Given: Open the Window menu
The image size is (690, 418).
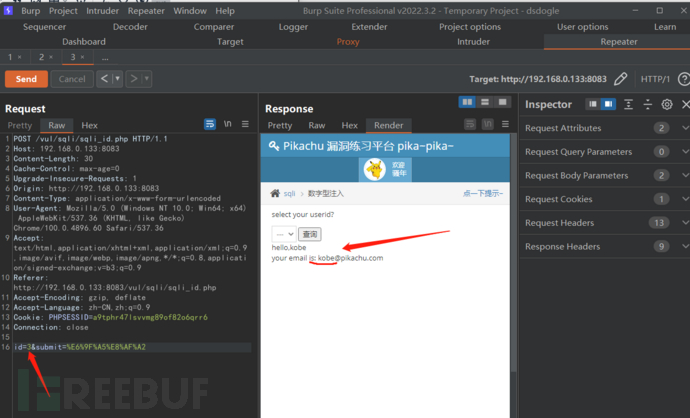Looking at the screenshot, I should [190, 11].
